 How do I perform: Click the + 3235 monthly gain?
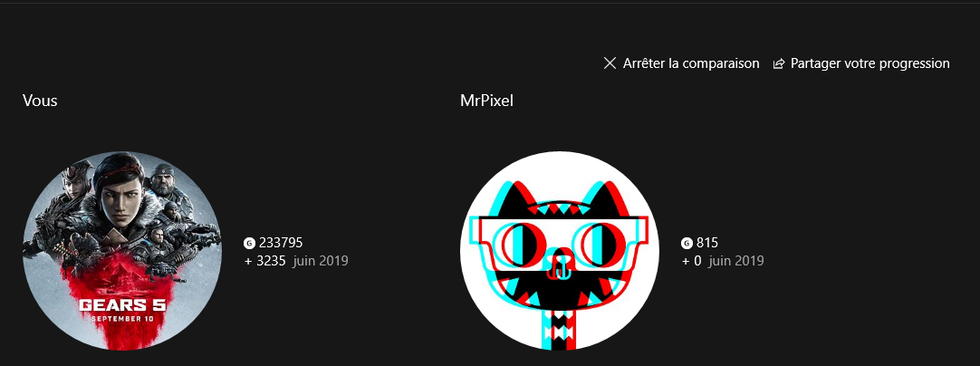point(265,260)
